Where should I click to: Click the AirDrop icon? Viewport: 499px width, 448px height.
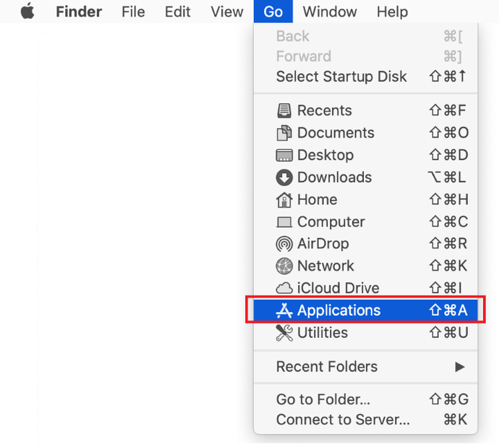pos(284,245)
